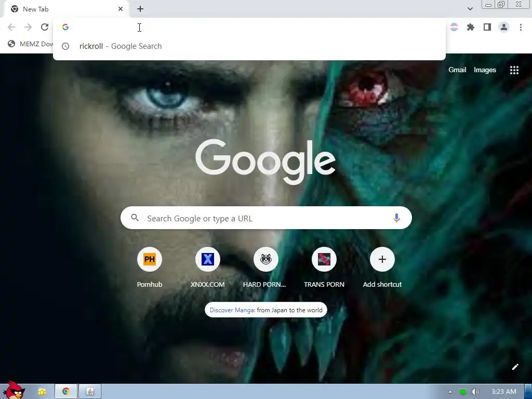
Task: Click the Show desktop strip
Action: coord(528,392)
